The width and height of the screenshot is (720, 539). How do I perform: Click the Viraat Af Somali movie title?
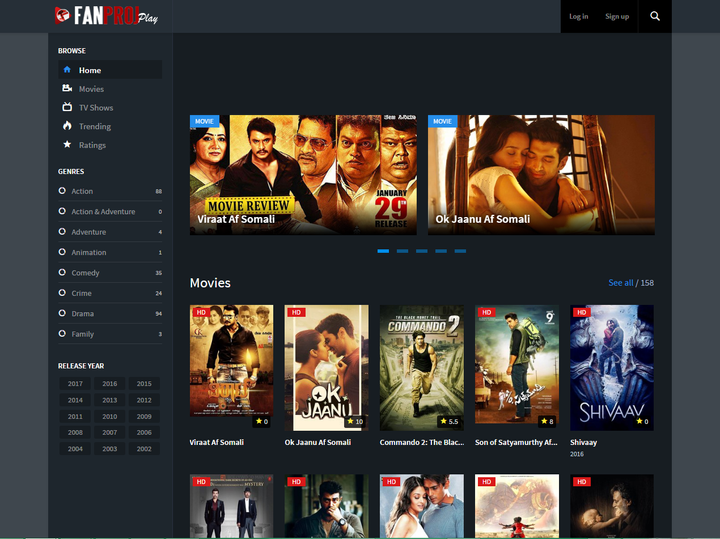click(217, 442)
